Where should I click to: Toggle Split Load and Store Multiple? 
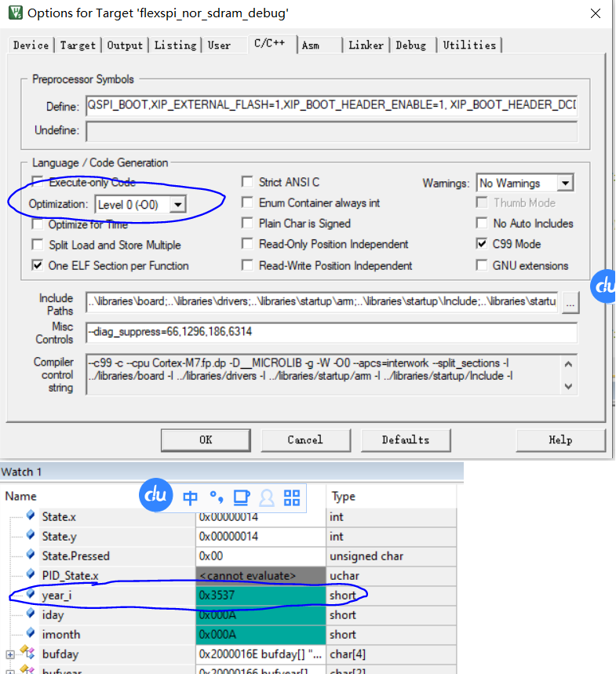[38, 245]
